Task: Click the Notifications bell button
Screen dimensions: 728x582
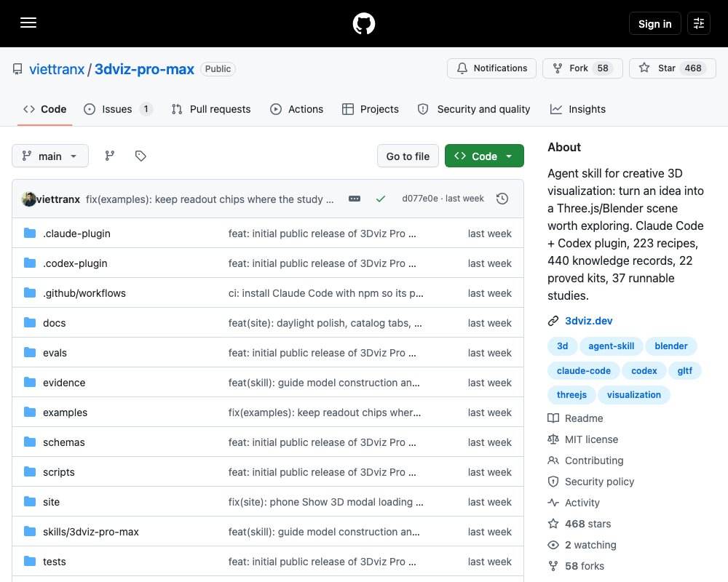Action: coord(491,68)
